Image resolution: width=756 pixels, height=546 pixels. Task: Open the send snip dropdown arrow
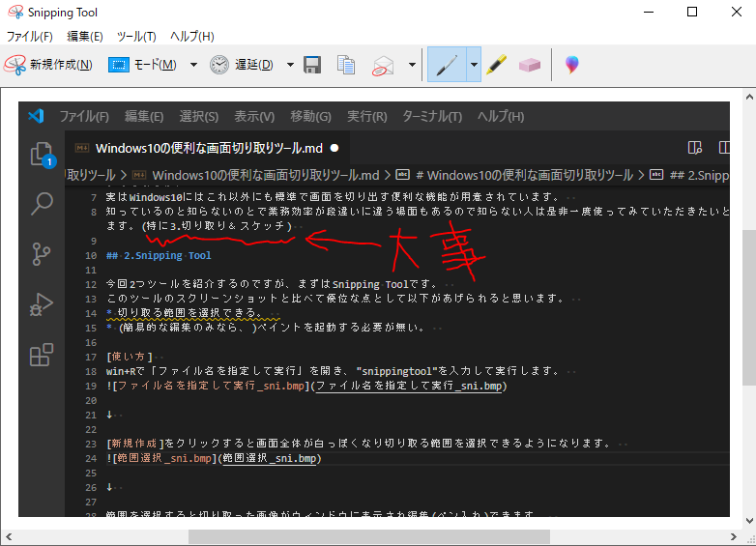coord(412,65)
